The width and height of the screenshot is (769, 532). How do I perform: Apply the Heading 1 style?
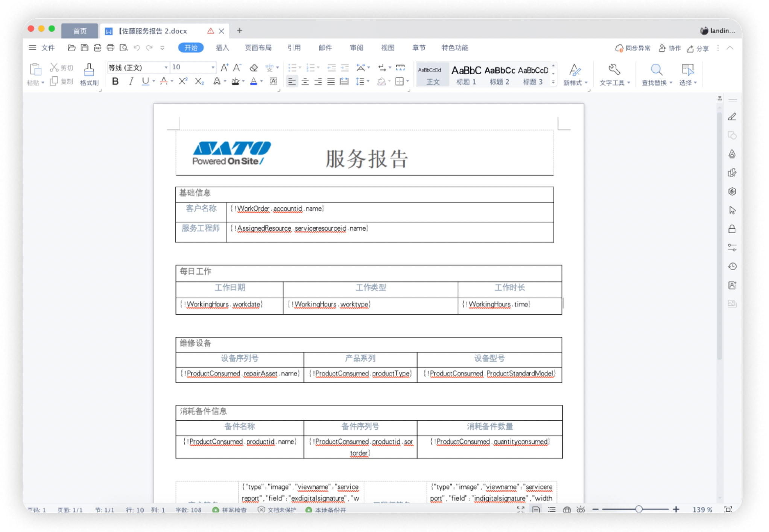[x=466, y=74]
